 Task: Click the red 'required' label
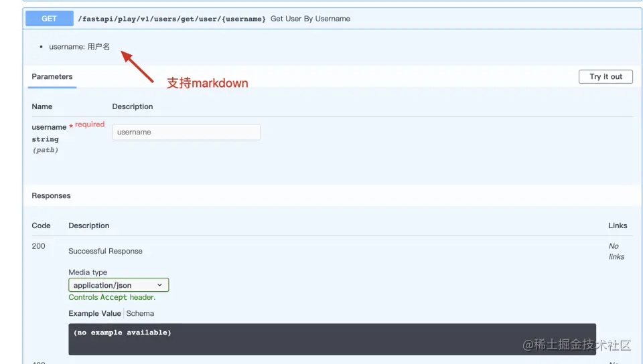coord(90,124)
